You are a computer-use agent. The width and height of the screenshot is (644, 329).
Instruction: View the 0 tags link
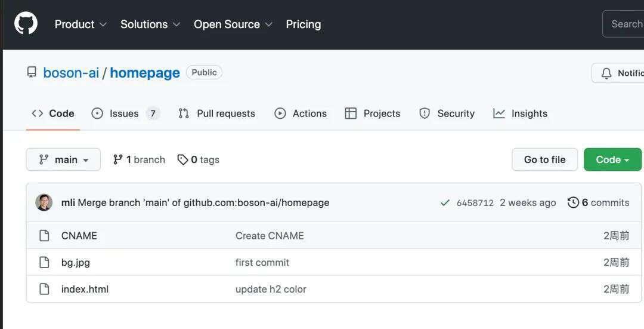198,159
